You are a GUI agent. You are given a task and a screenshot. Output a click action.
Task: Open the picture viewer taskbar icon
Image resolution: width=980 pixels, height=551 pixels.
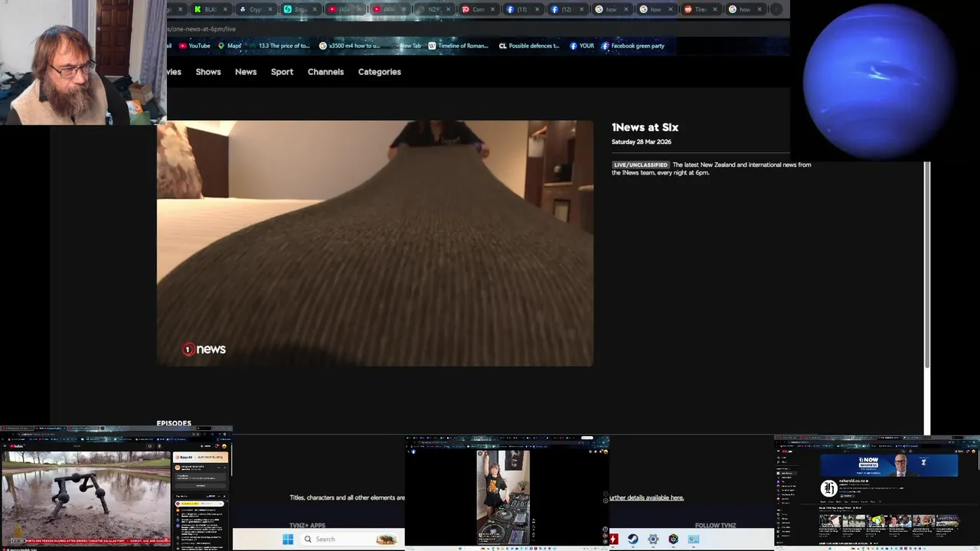pyautogui.click(x=693, y=539)
